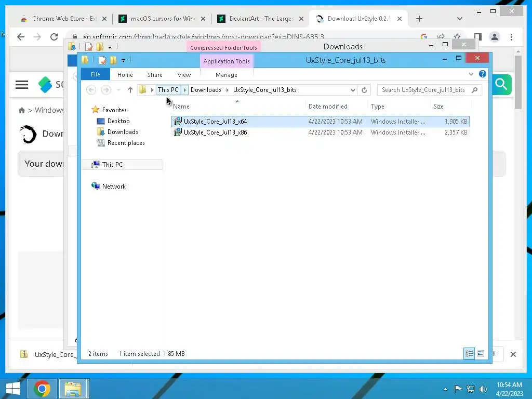Screen dimensions: 532x399
Task: Switch to macOS cursors browser tab
Action: click(x=163, y=19)
